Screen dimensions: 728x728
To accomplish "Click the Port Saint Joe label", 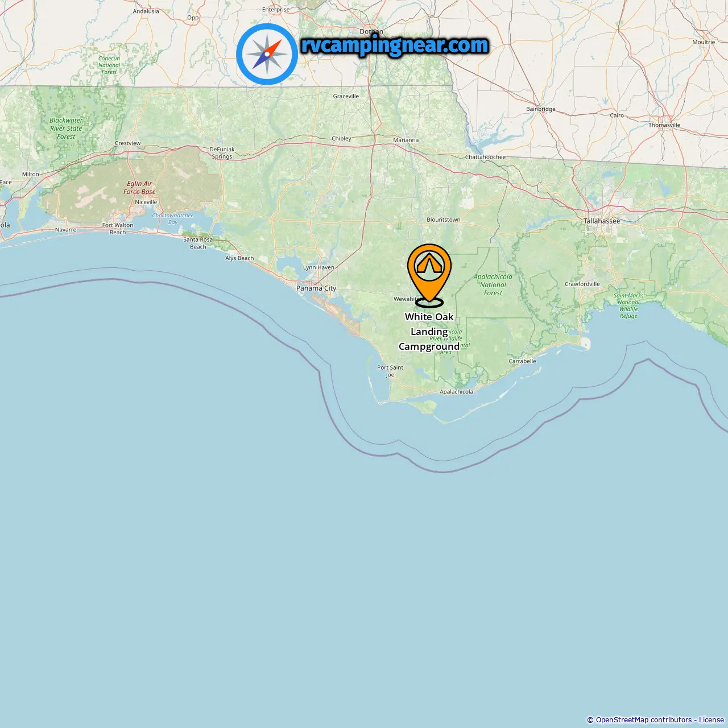I will 390,371.
